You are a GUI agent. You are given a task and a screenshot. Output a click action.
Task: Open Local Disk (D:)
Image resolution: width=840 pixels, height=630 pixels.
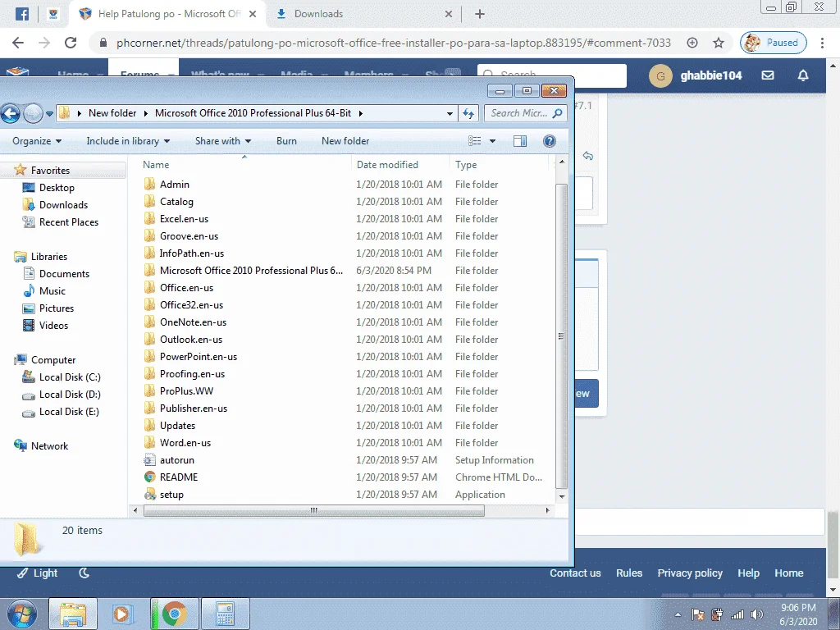tap(69, 395)
